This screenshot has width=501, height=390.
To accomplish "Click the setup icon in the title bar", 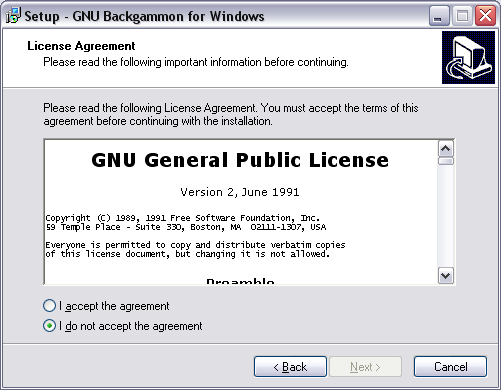I will [13, 16].
